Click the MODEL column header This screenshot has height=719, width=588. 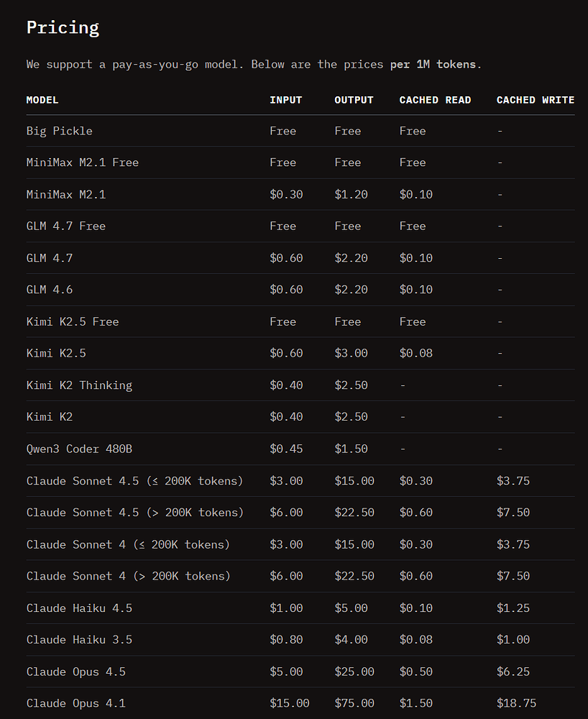(x=42, y=100)
